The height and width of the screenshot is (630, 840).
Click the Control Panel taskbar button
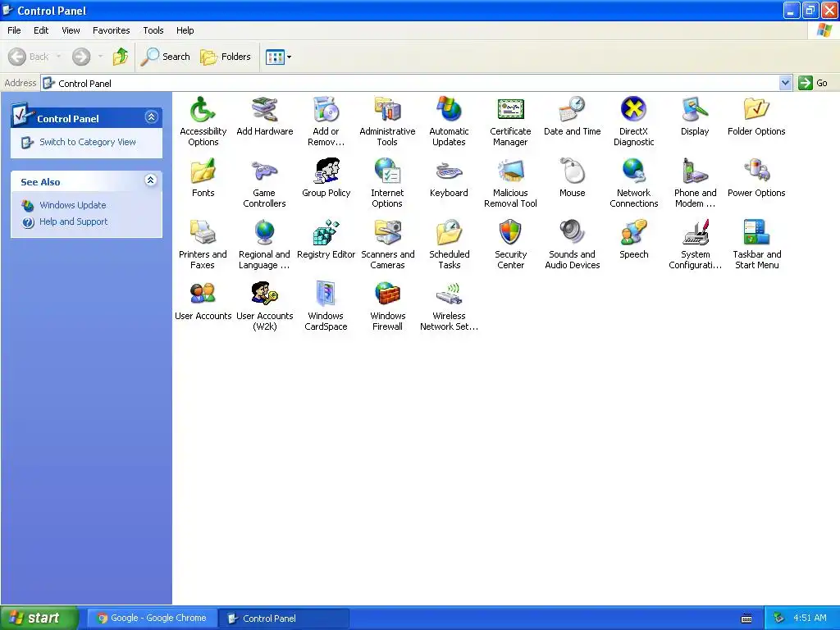pos(284,619)
